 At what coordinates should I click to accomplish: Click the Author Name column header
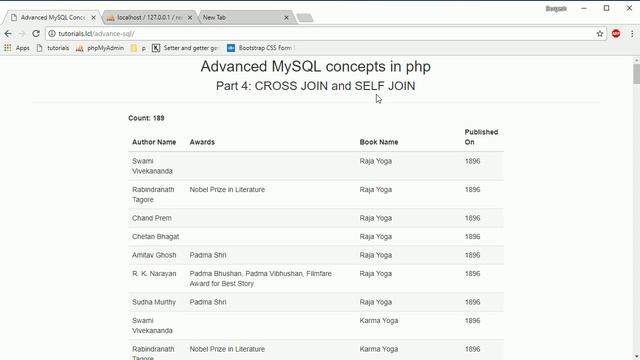(x=154, y=142)
